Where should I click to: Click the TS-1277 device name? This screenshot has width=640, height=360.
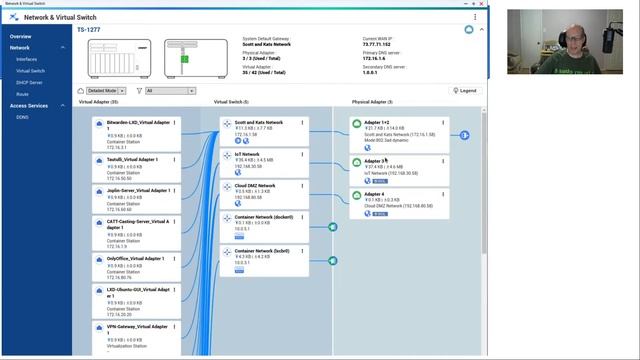click(x=89, y=30)
